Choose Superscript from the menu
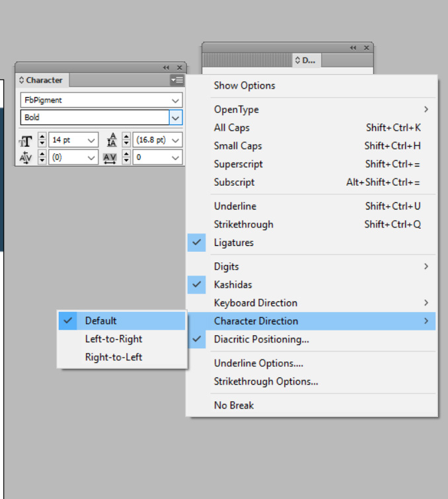Screen dimensions: 448x499 pos(311,164)
